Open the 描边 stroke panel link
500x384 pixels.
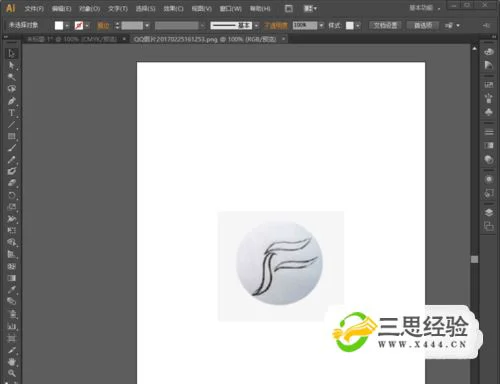coord(103,26)
